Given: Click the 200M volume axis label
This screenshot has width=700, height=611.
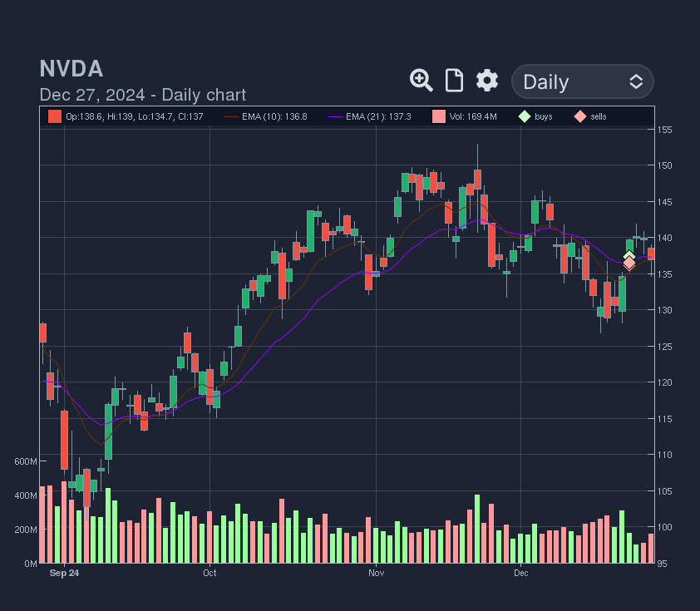Looking at the screenshot, I should coord(26,530).
